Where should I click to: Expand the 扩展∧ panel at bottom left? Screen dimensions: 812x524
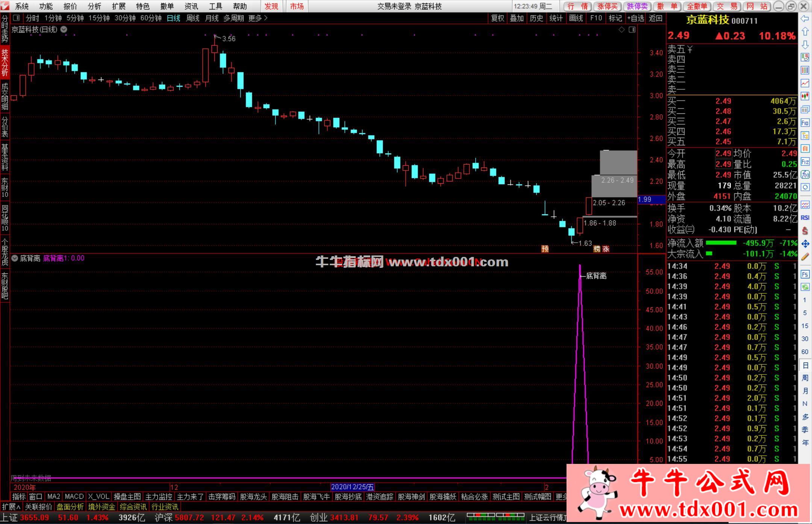click(x=11, y=507)
